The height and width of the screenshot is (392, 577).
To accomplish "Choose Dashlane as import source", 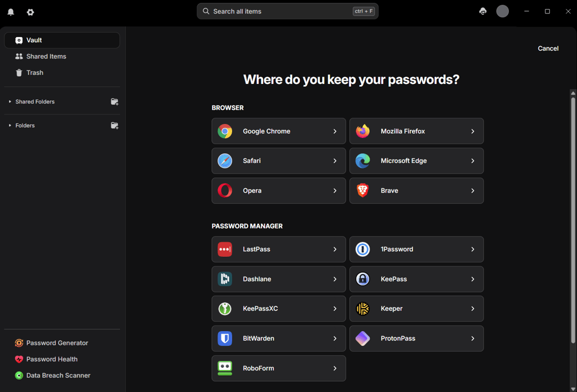I will pos(278,279).
